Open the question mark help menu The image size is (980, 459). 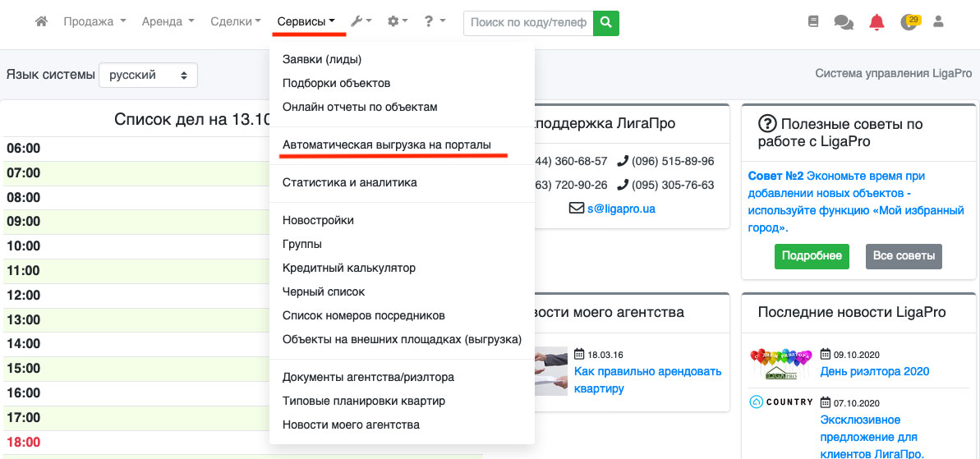click(x=435, y=22)
